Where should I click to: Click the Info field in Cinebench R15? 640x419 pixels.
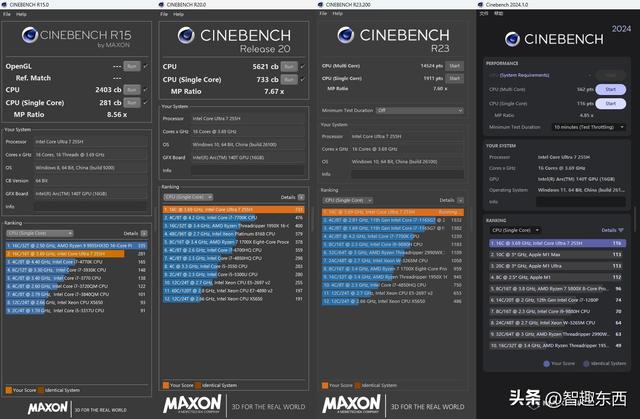tap(90, 206)
